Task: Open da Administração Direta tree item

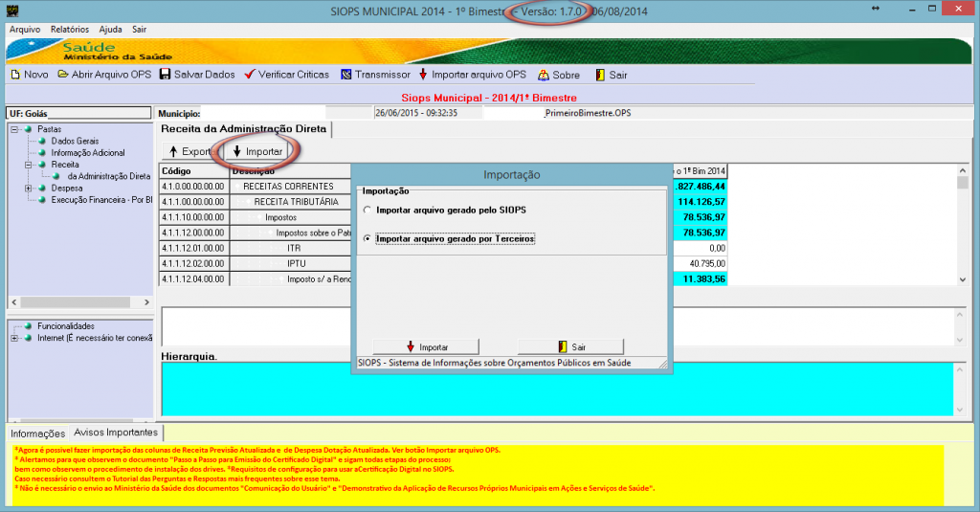Action: click(x=109, y=176)
